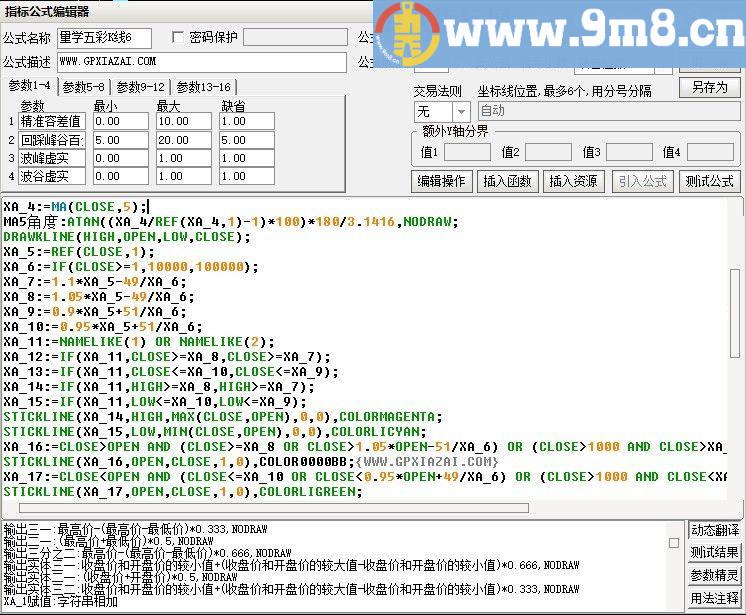The height and width of the screenshot is (615, 746).
Task: Show the 用法注释 button
Action: (x=714, y=599)
